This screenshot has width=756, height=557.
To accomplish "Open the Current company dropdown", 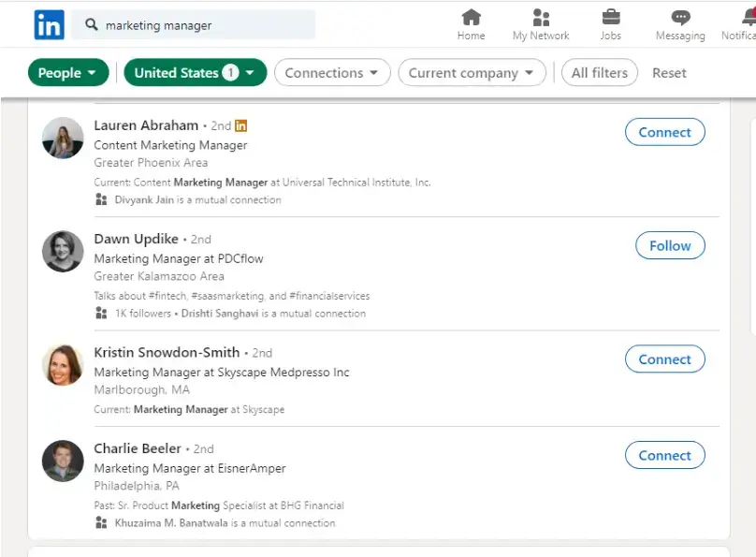I will pyautogui.click(x=472, y=72).
